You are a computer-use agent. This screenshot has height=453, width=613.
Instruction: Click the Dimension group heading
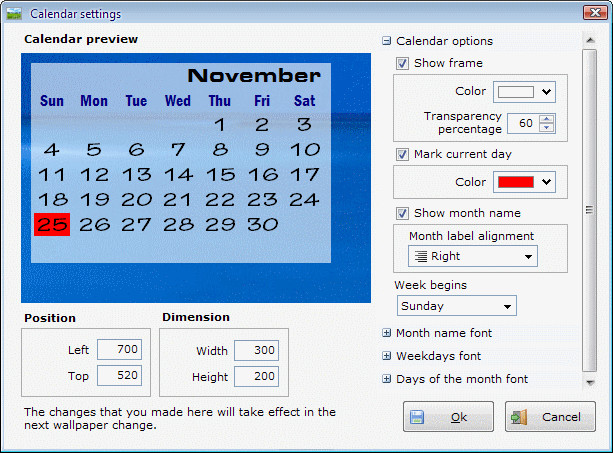(196, 317)
